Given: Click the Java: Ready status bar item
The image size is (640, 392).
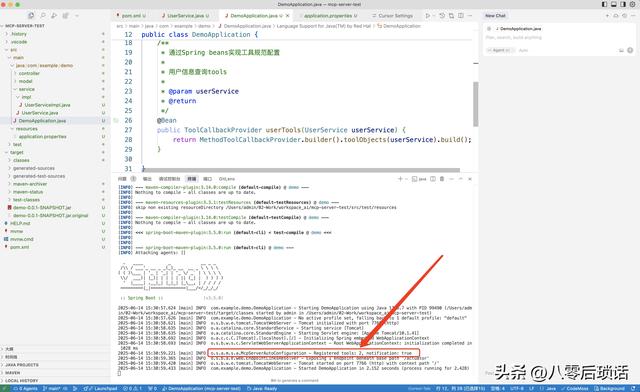Looking at the screenshot, I should [262, 388].
